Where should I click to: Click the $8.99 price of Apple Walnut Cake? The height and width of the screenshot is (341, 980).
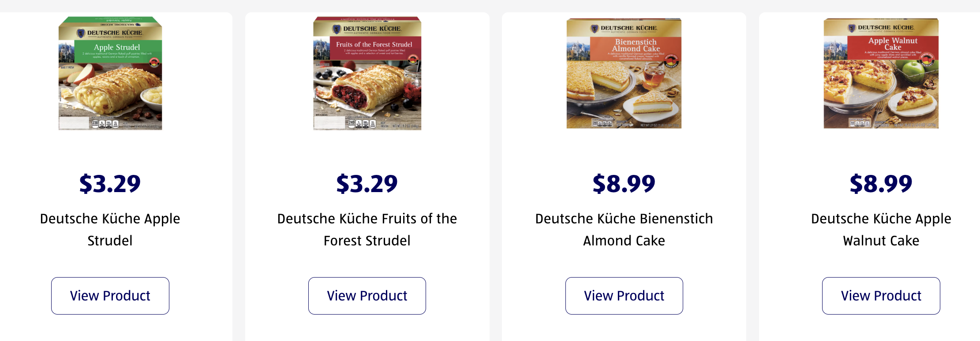[x=881, y=184]
